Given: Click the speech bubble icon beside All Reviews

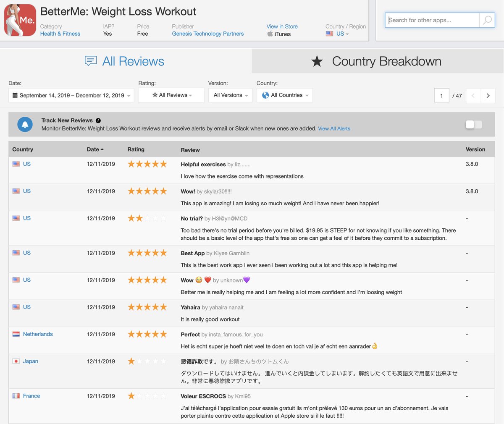Looking at the screenshot, I should pyautogui.click(x=91, y=61).
